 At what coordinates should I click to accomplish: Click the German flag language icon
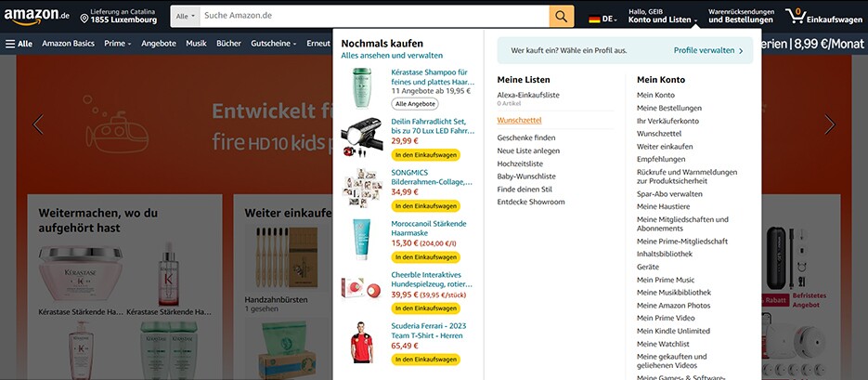(594, 20)
